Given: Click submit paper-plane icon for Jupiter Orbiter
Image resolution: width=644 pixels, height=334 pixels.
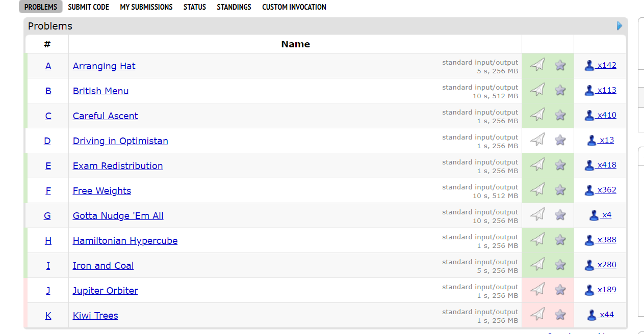Looking at the screenshot, I should [x=537, y=289].
